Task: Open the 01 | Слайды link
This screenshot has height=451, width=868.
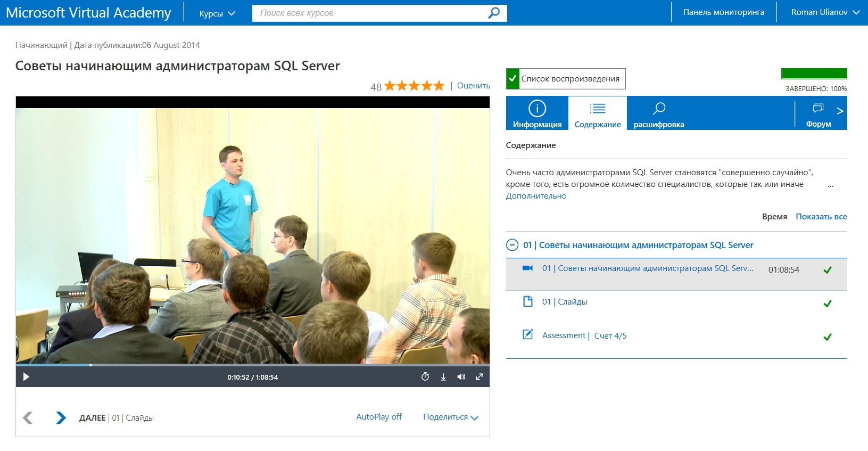Action: tap(565, 302)
